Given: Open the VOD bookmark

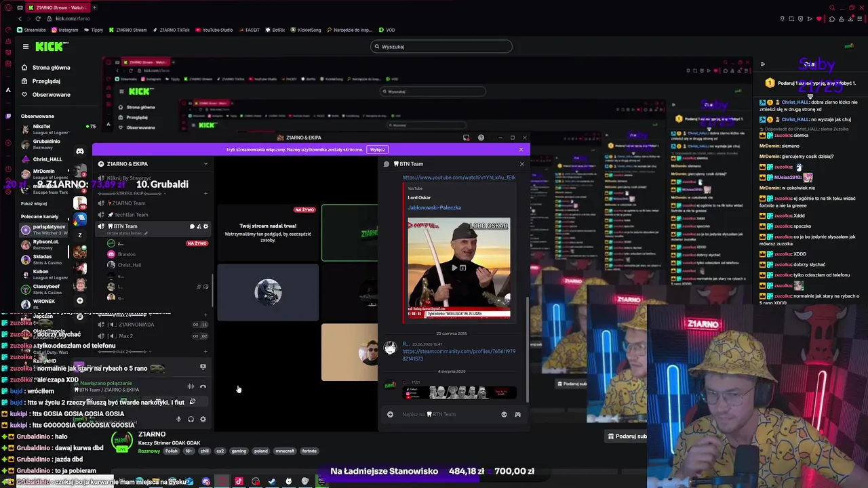Looking at the screenshot, I should [387, 30].
